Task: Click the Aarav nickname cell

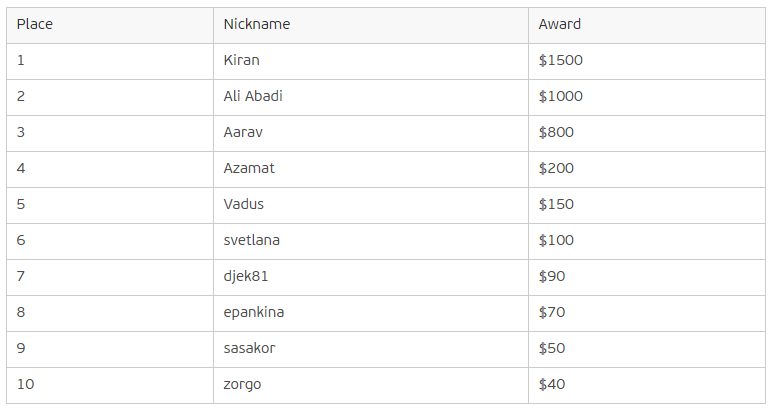Action: (371, 133)
